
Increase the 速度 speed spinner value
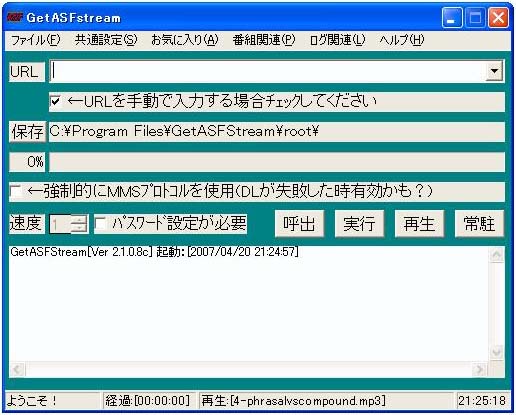pyautogui.click(x=79, y=219)
